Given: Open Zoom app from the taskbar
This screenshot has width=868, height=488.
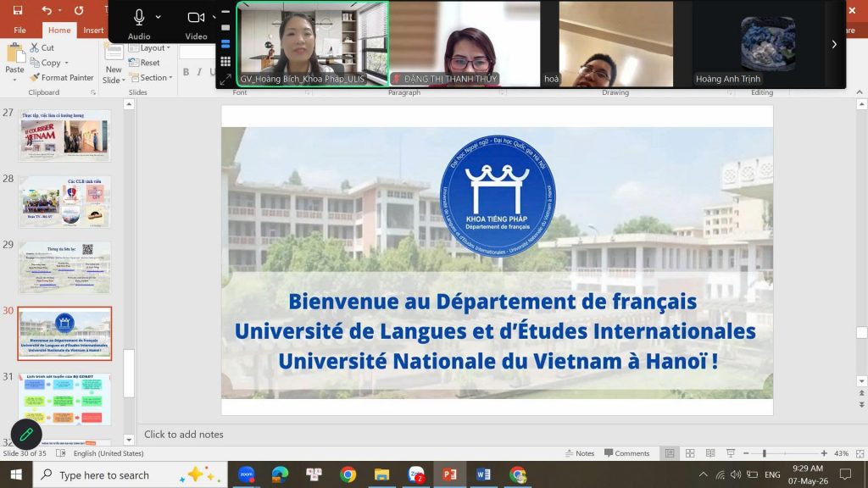Looking at the screenshot, I should click(x=247, y=474).
